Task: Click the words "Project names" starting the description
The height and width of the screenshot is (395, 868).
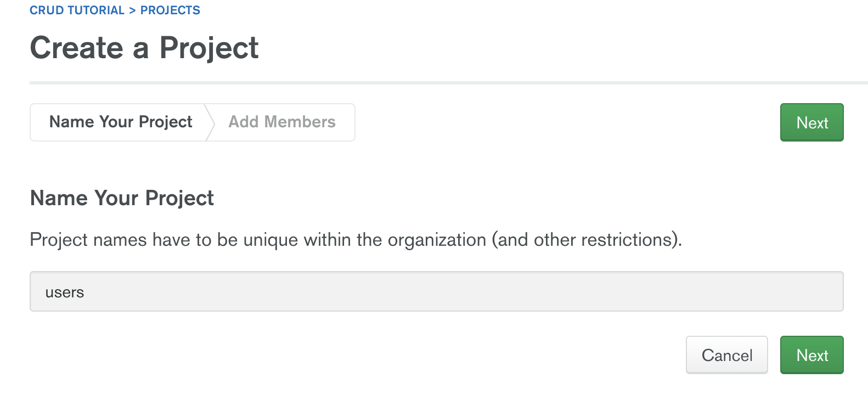Action: pos(88,240)
